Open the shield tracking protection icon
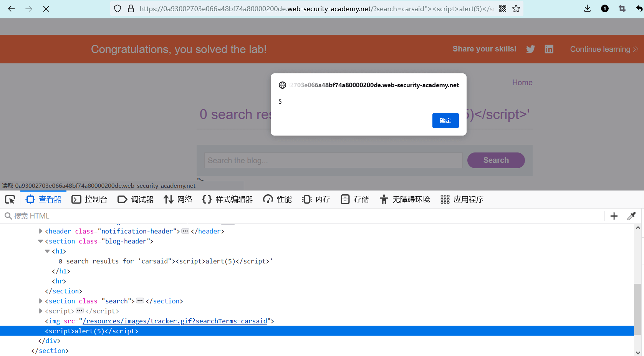The width and height of the screenshot is (644, 356). (118, 8)
